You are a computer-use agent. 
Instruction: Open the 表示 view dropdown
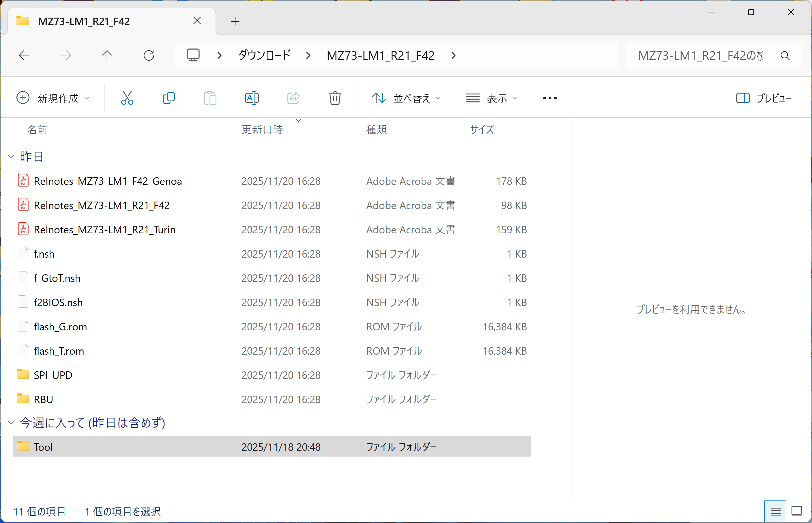(492, 98)
